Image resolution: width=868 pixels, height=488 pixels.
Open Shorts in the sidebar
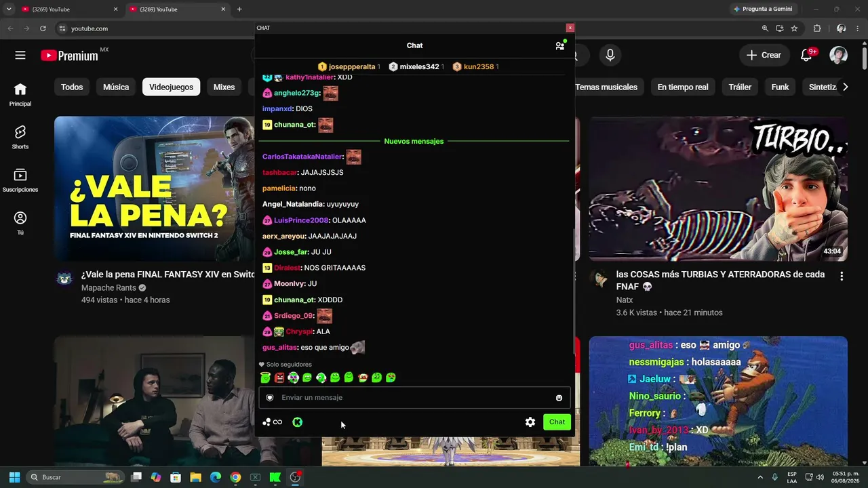click(x=20, y=137)
